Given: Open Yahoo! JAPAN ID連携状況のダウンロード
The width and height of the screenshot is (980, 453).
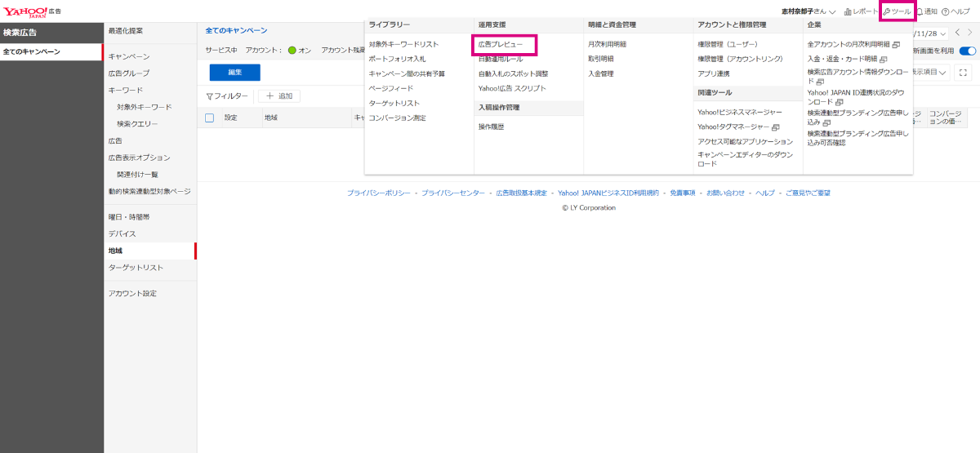Looking at the screenshot, I should point(857,97).
